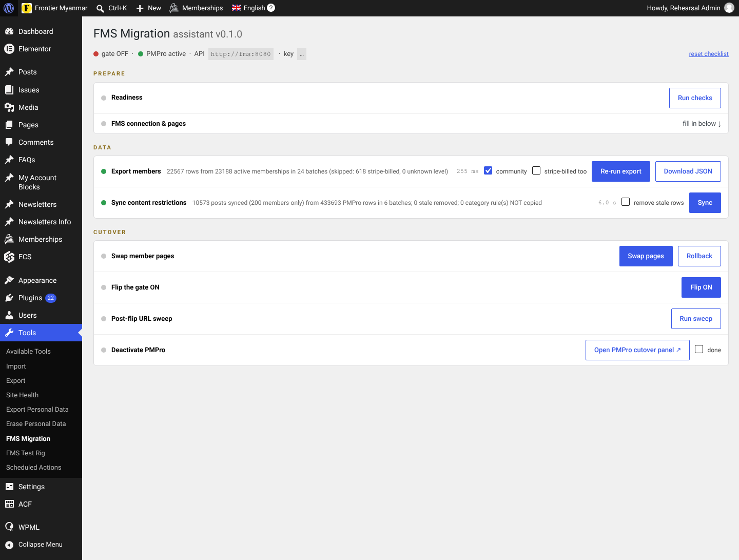
Task: Open the language help question icon
Action: coord(271,8)
